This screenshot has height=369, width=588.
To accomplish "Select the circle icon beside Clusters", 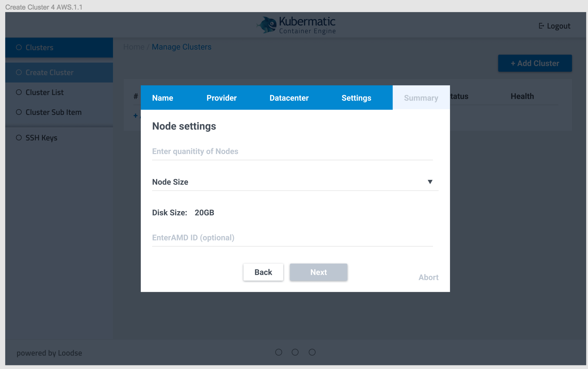I will 19,47.
